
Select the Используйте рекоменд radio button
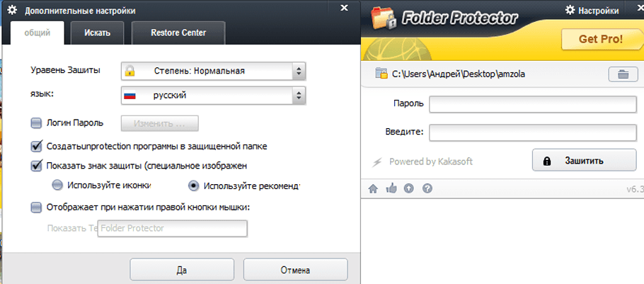[x=193, y=186]
